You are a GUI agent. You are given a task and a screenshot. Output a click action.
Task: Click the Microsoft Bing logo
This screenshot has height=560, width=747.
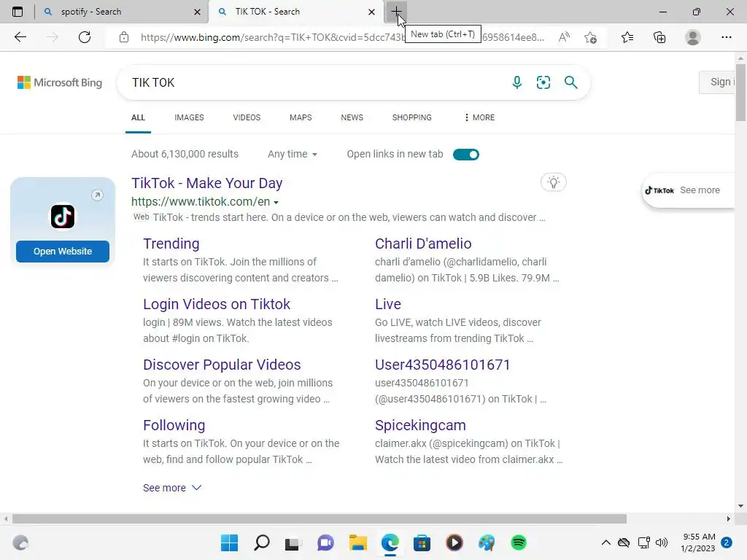pyautogui.click(x=60, y=82)
